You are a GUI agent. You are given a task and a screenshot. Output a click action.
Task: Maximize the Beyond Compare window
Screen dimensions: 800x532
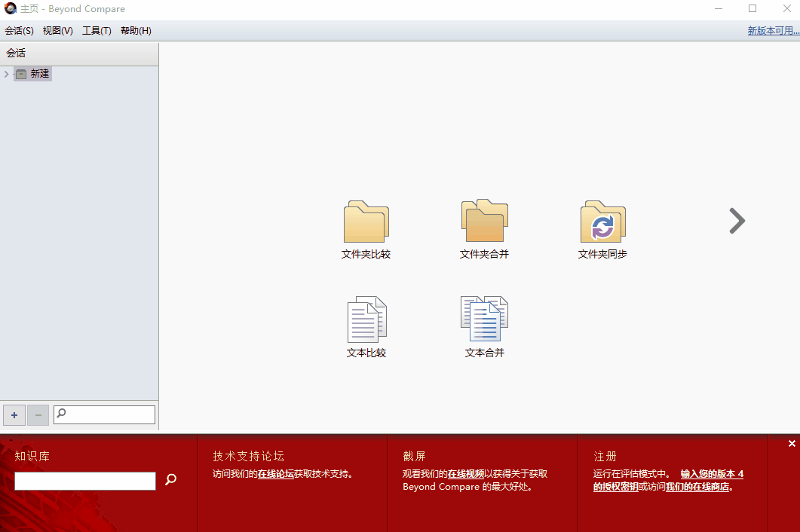coord(752,9)
